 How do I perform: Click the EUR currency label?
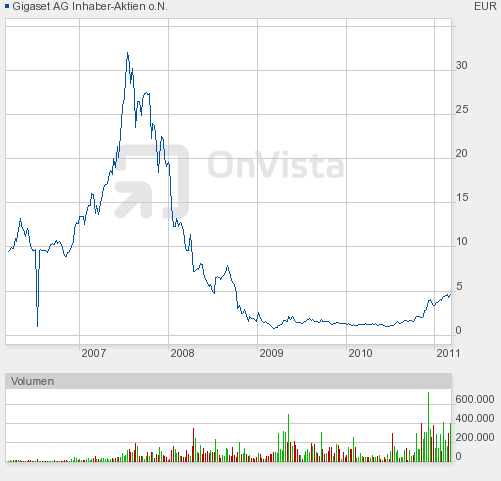485,6
